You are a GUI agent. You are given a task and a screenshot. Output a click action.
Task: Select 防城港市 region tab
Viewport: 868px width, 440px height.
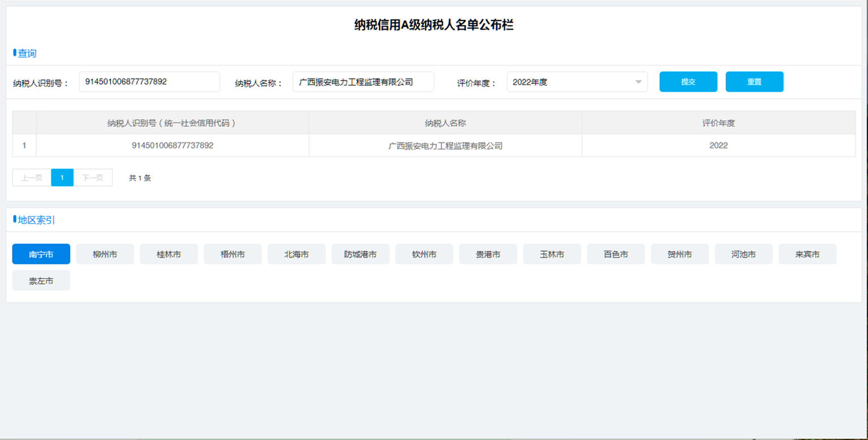tap(360, 254)
